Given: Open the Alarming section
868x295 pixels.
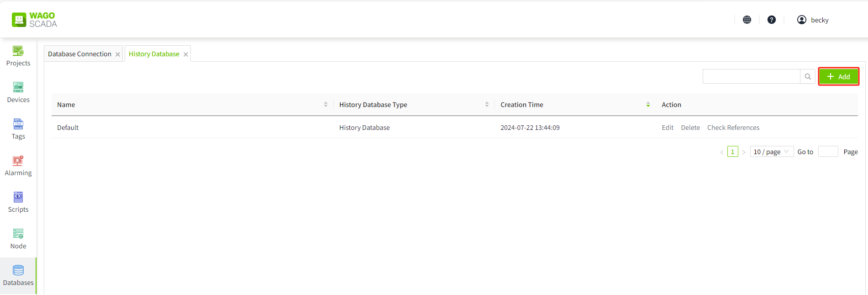Looking at the screenshot, I should pos(18,166).
